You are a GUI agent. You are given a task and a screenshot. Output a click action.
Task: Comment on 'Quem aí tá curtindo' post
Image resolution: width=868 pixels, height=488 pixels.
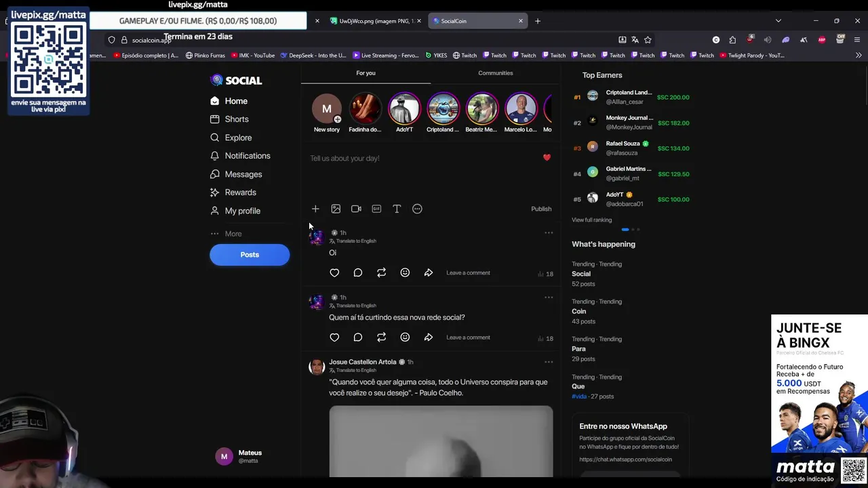(358, 338)
